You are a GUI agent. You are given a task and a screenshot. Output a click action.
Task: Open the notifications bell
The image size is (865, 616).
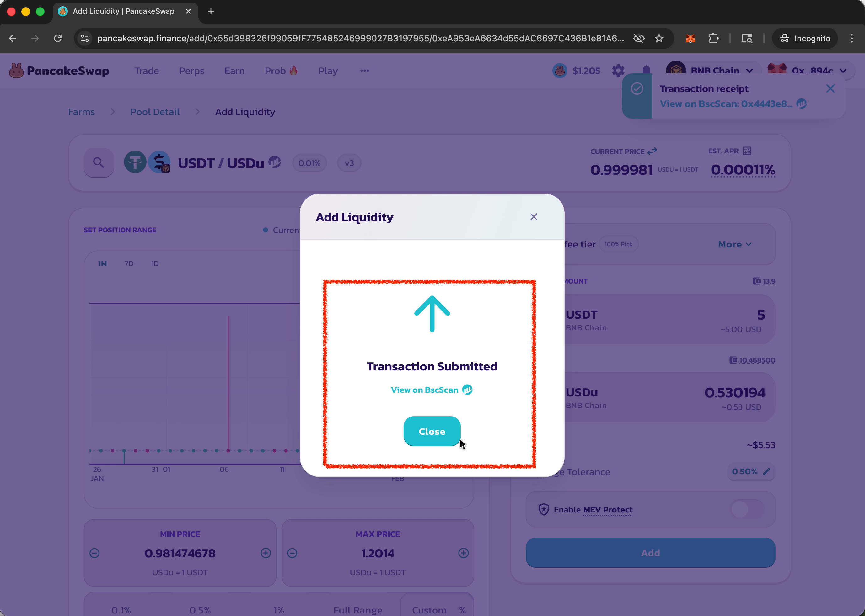(x=646, y=69)
